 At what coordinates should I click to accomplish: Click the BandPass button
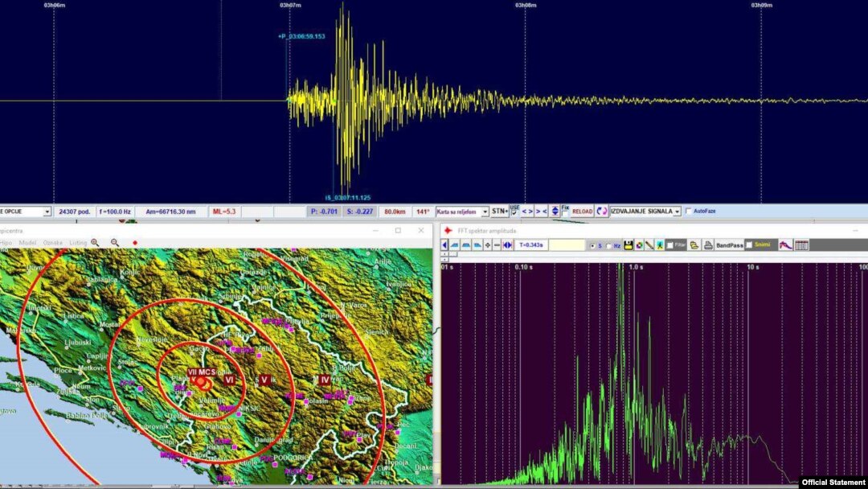pos(730,244)
